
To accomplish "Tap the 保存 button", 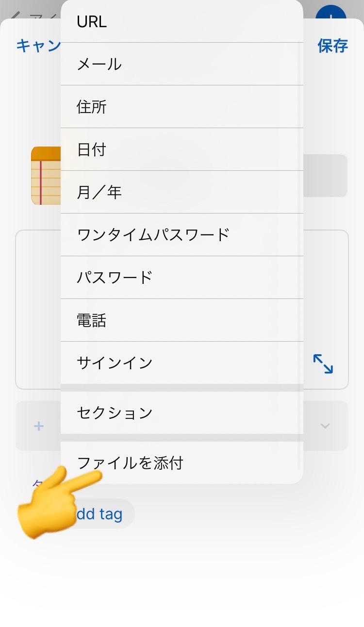I will click(x=332, y=46).
